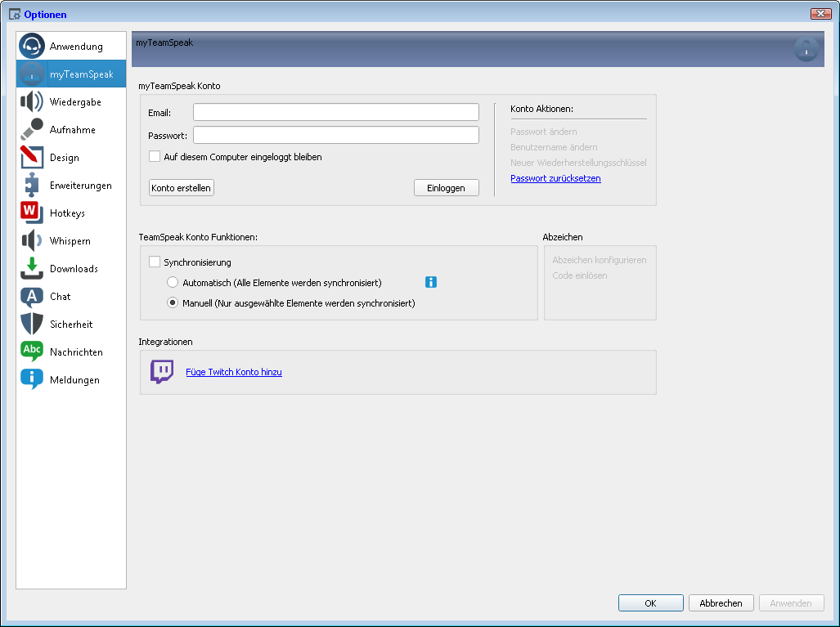The height and width of the screenshot is (627, 840).
Task: Click the account icon in myTeamSpeak header
Action: point(806,49)
